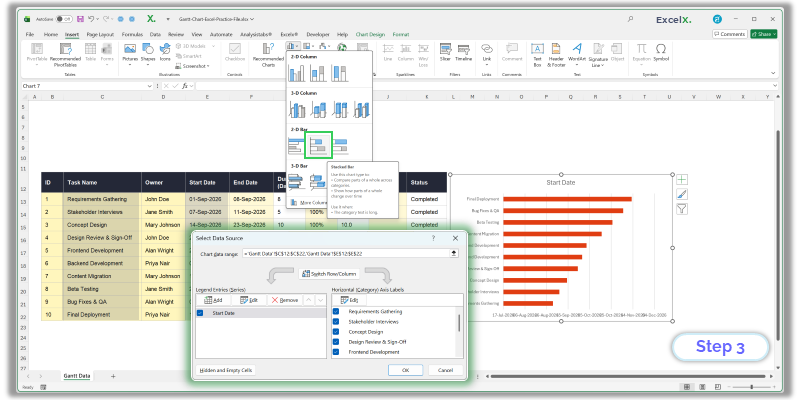Select the Gantt Data sheet tab
Screen dimensions: 800x400
(77, 376)
